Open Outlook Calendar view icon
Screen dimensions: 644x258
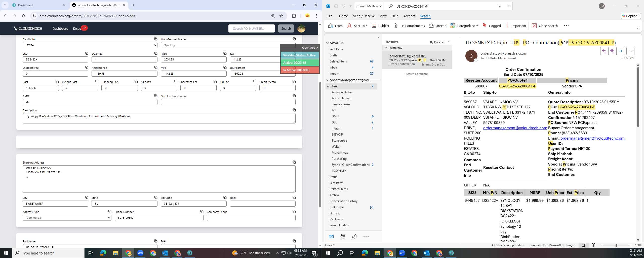343,237
